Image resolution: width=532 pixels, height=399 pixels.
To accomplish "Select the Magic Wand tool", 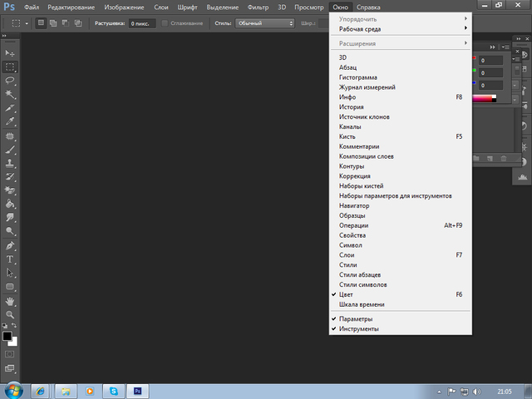I will (x=10, y=94).
